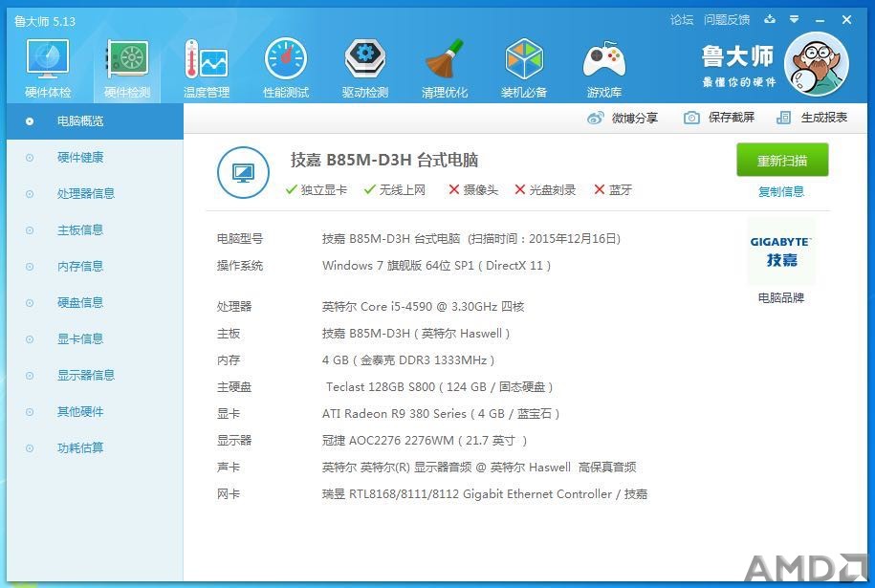
Task: Click the computer monitor overview icon
Action: 243,172
